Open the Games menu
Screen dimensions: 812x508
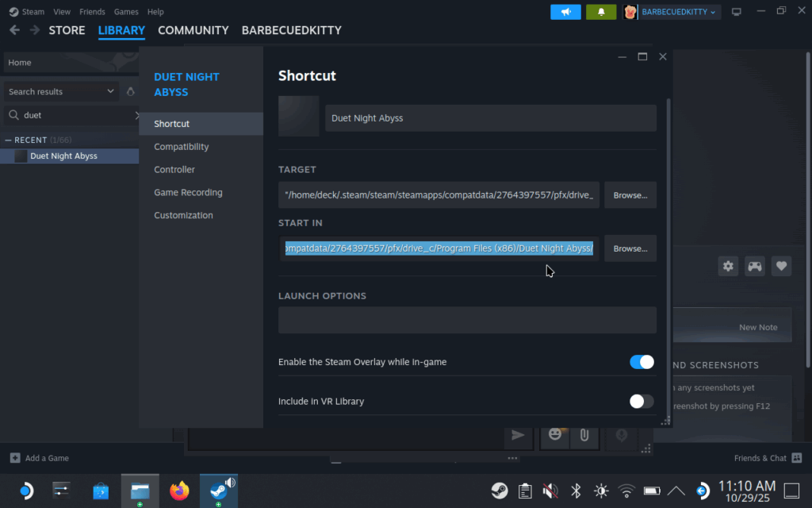coord(126,11)
